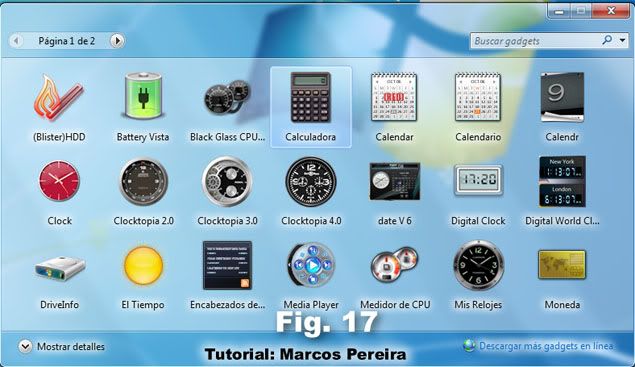
Task: Select the Battery Vista gadget icon
Action: click(x=143, y=96)
